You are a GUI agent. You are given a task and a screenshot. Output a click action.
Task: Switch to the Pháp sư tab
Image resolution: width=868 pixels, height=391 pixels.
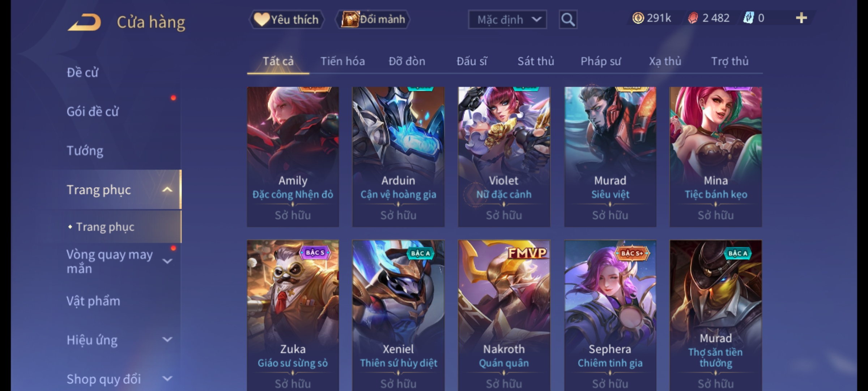(x=600, y=61)
